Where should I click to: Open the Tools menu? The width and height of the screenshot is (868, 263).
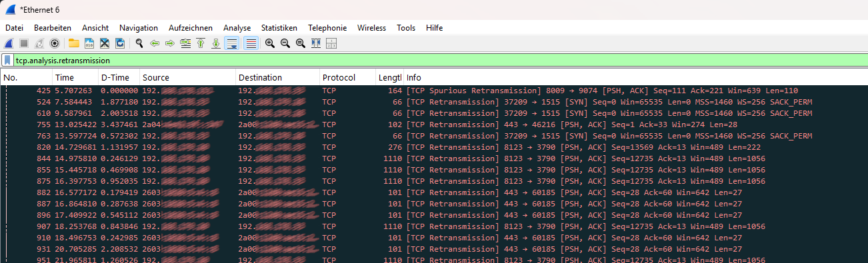click(x=406, y=28)
